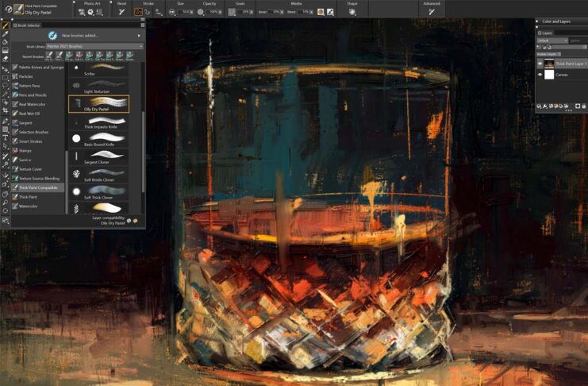Choose the Scribe brush variant
Image resolution: width=588 pixels, height=386 pixels.
click(x=99, y=69)
